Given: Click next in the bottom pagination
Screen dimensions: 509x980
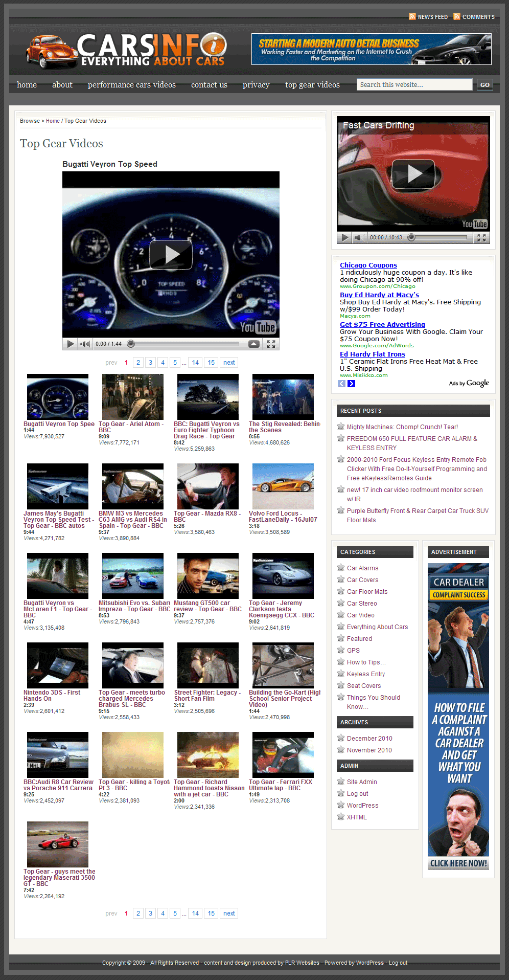Looking at the screenshot, I should pos(229,914).
